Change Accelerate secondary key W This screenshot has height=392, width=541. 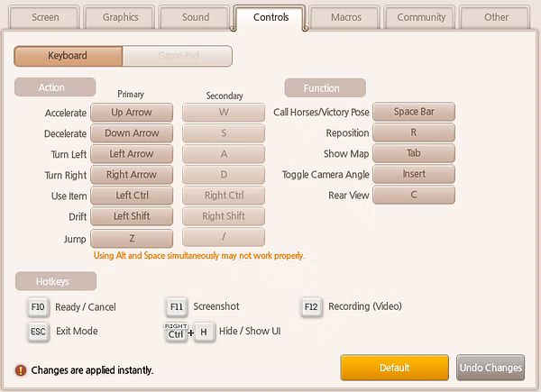[224, 113]
